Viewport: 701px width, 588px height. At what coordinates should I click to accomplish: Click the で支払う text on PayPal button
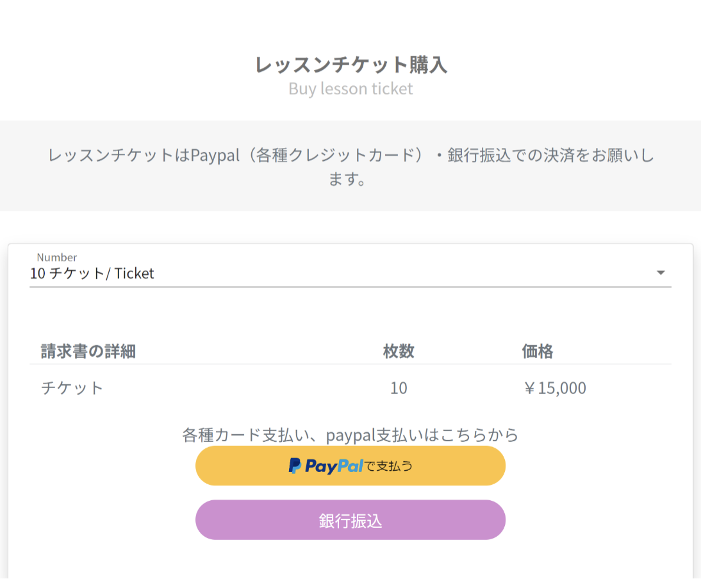click(x=388, y=466)
